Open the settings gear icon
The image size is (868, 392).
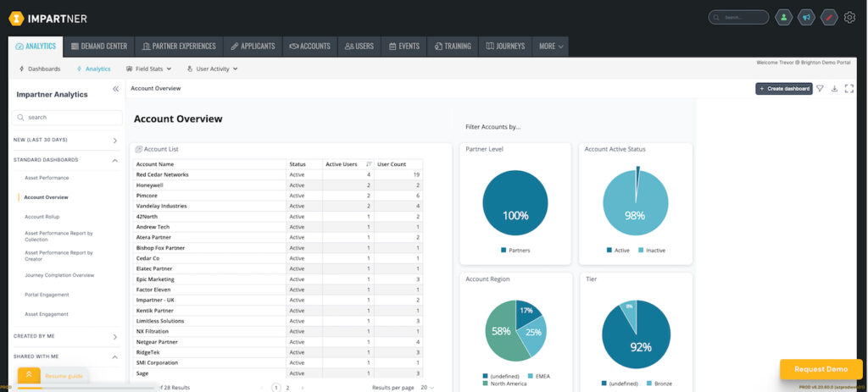pyautogui.click(x=849, y=18)
